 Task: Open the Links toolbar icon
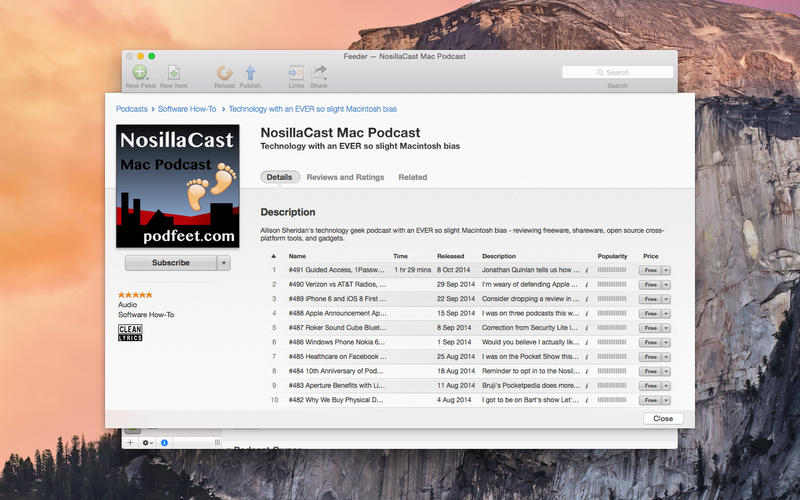[x=296, y=72]
